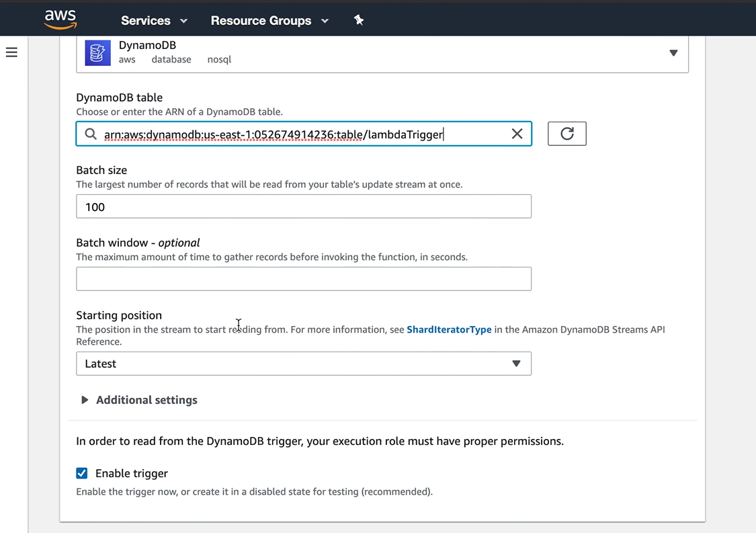Clear the DynamoDB table ARN with X

(x=517, y=134)
